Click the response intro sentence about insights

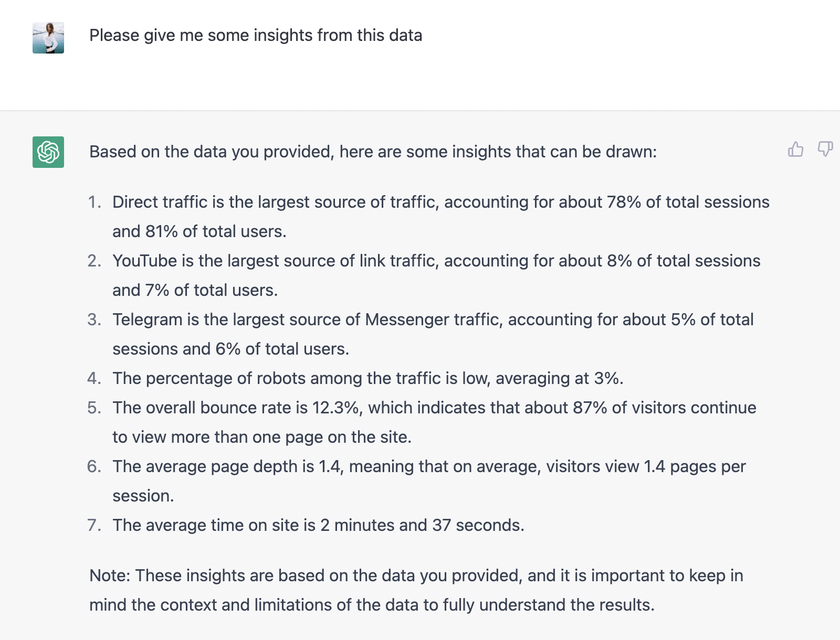373,152
